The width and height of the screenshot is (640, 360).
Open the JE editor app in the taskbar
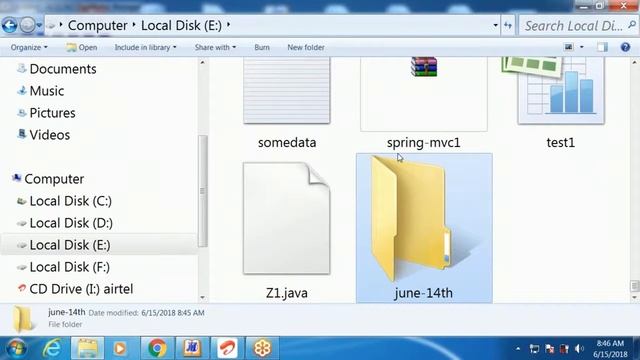pos(192,348)
